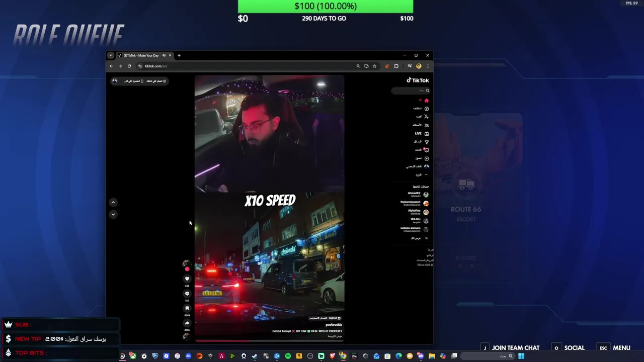Open the More three-dots item in sidebar
644x362 pixels.
(x=427, y=175)
